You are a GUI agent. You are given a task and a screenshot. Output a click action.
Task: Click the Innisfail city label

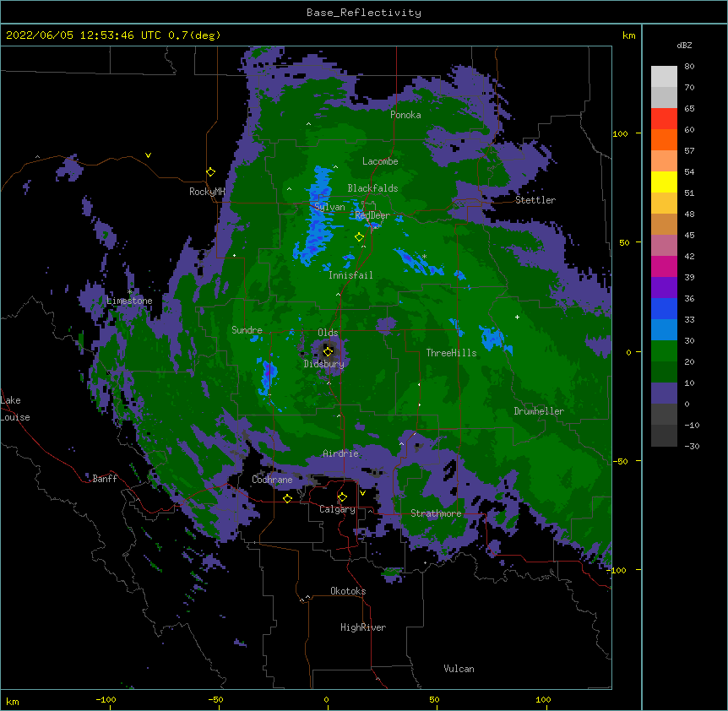pyautogui.click(x=350, y=275)
